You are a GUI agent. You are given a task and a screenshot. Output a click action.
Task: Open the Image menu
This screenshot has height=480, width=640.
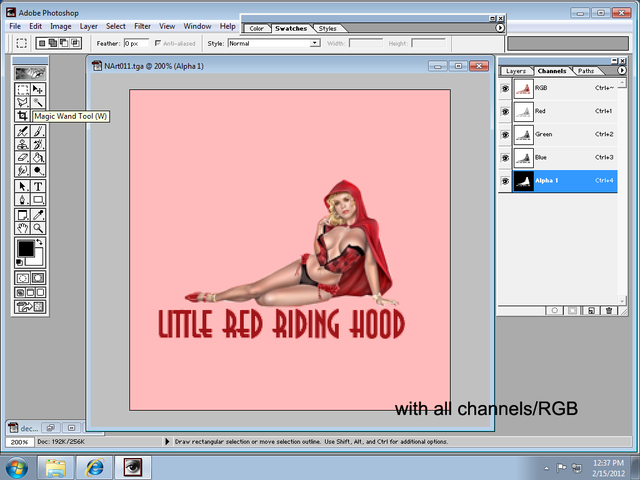(61, 27)
